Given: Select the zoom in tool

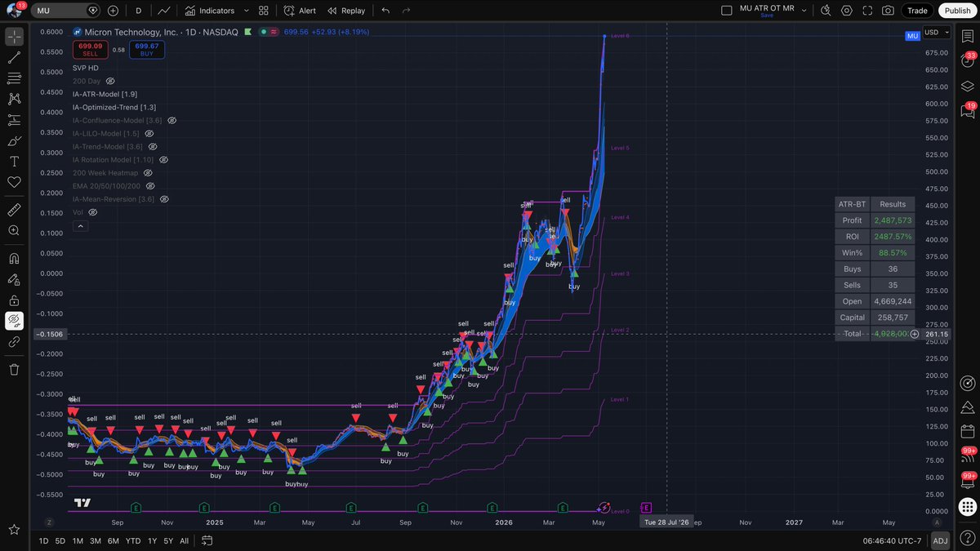Looking at the screenshot, I should [14, 231].
